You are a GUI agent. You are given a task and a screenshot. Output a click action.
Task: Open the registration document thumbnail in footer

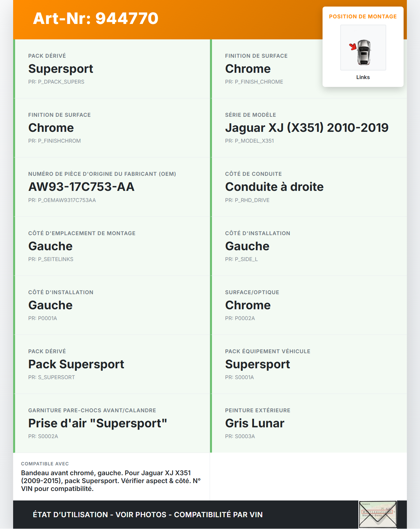(378, 514)
